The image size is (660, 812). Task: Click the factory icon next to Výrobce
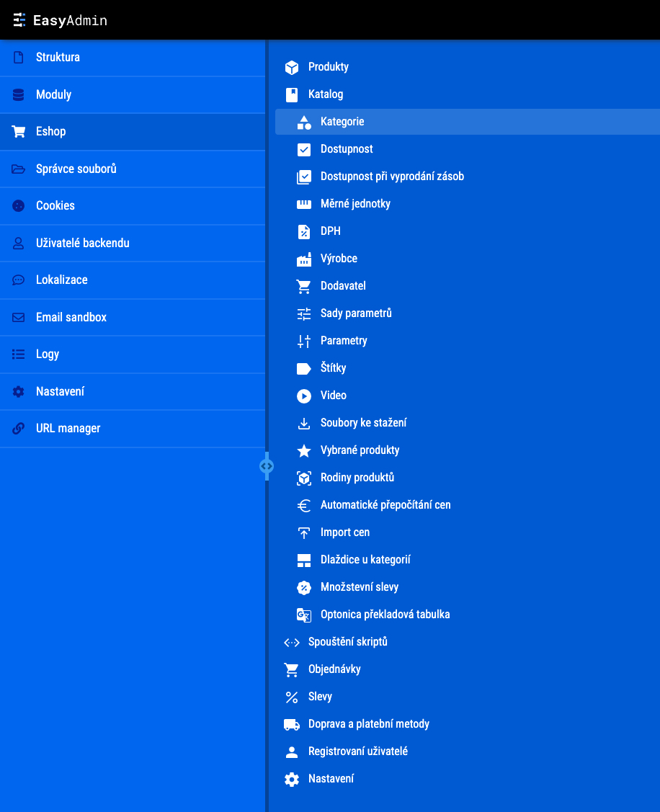pos(304,259)
